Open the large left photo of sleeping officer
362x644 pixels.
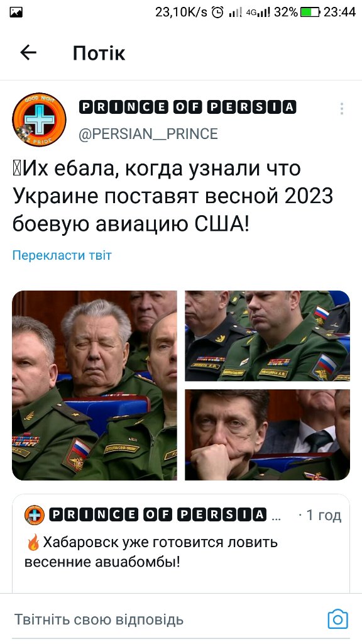pos(94,386)
